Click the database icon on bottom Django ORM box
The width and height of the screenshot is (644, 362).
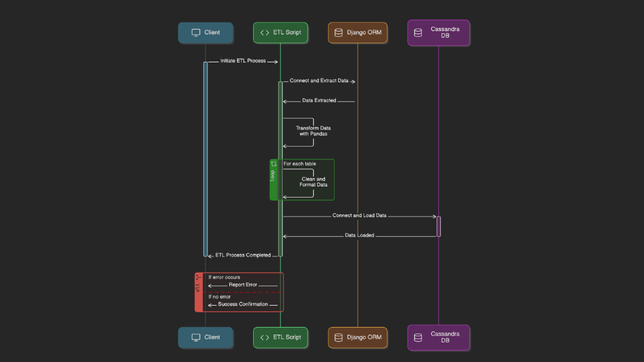339,337
